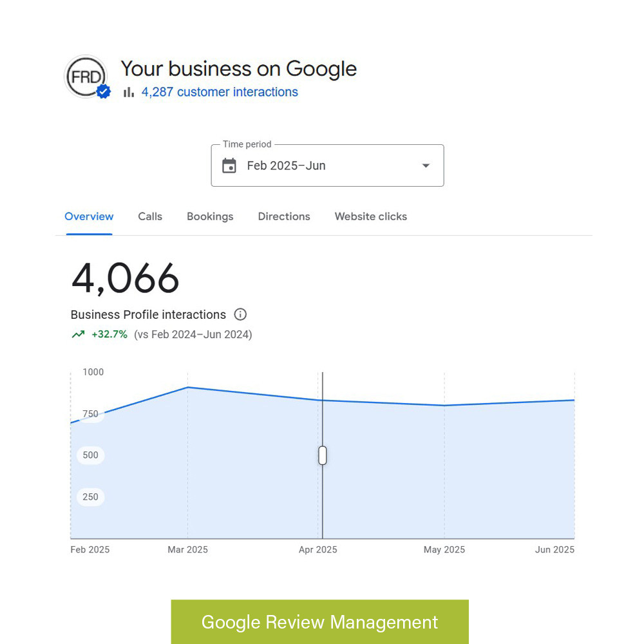Click the 500 y-axis label
Viewport: 644px width, 644px height.
pos(91,455)
